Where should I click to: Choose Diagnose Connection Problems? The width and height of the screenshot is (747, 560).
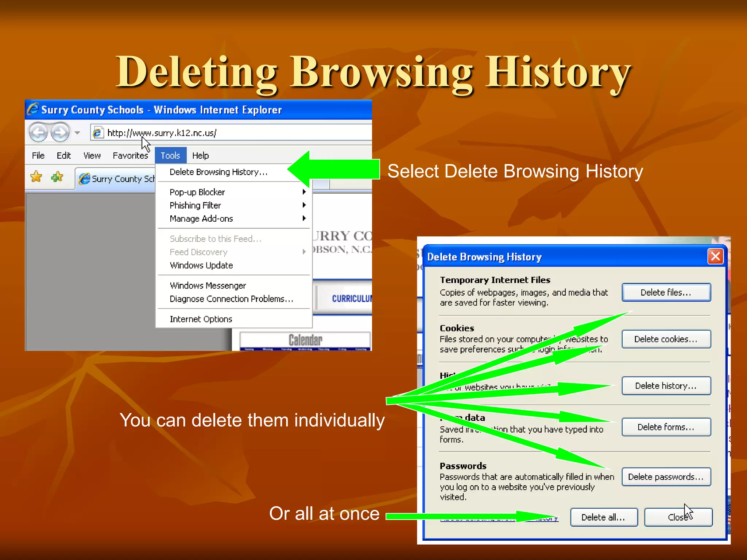(233, 299)
